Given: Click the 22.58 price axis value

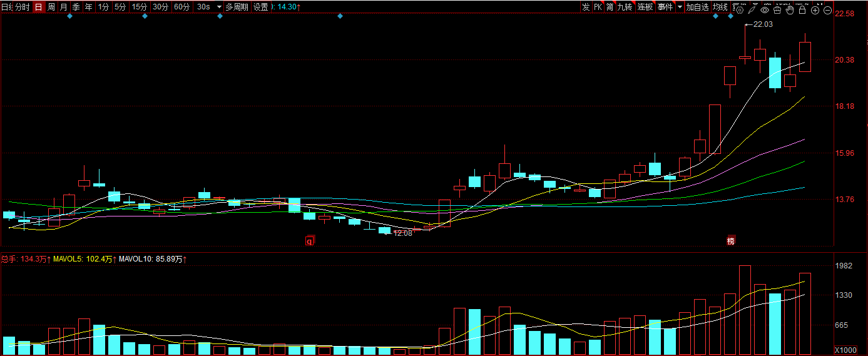Looking at the screenshot, I should (x=845, y=14).
